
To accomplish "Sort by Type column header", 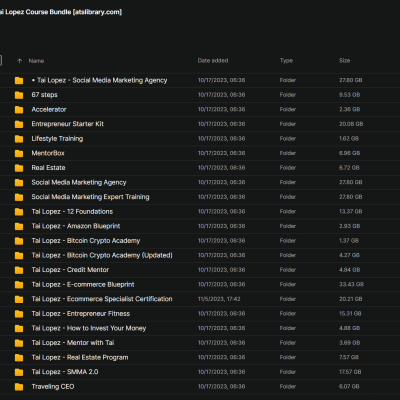I will pyautogui.click(x=286, y=61).
